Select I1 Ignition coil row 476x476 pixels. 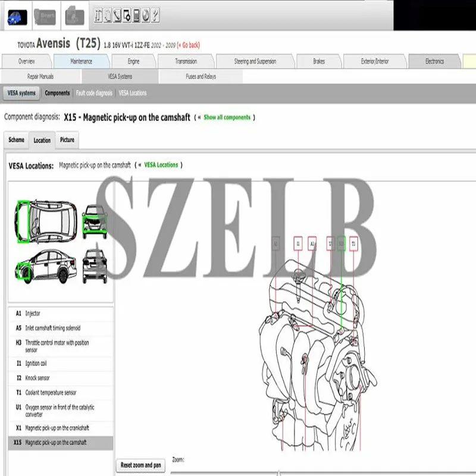click(x=61, y=364)
